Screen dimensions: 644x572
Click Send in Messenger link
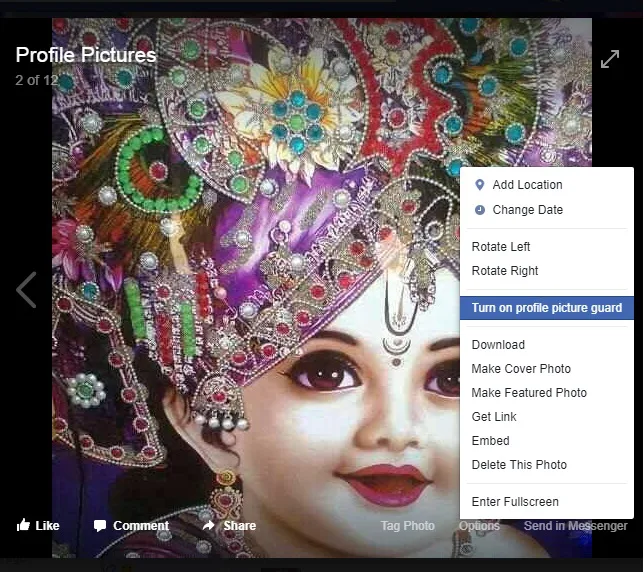(x=575, y=526)
